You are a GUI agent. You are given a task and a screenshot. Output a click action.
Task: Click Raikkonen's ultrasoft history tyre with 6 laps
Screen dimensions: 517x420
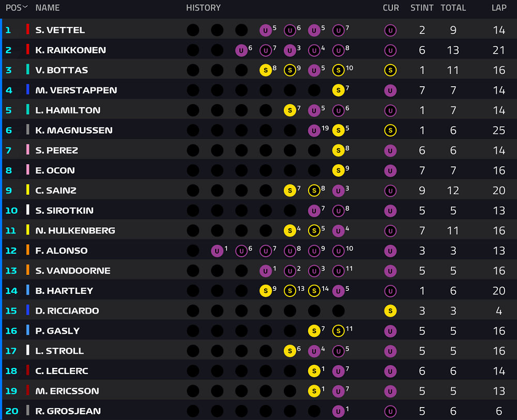(241, 51)
